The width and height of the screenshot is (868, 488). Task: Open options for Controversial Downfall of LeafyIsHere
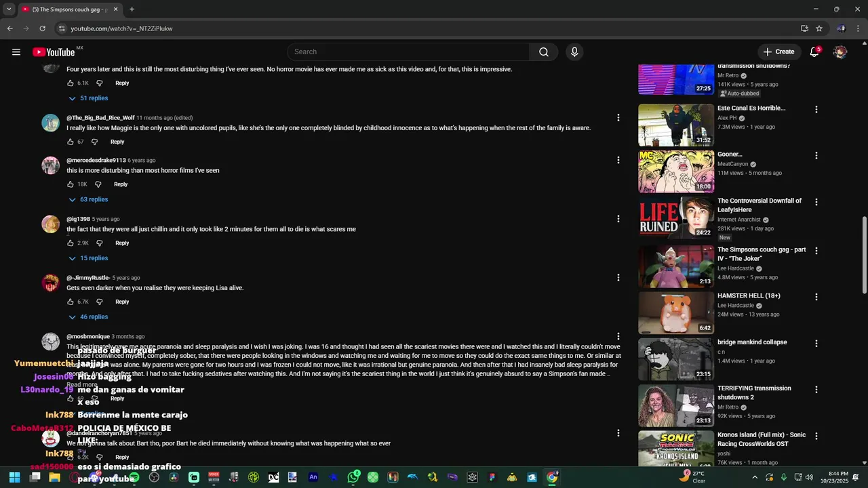816,202
